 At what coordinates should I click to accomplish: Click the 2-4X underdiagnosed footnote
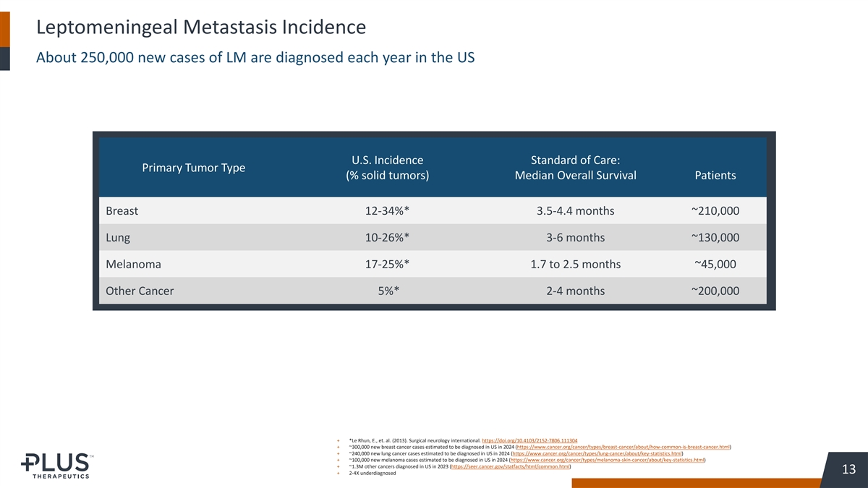[372, 473]
